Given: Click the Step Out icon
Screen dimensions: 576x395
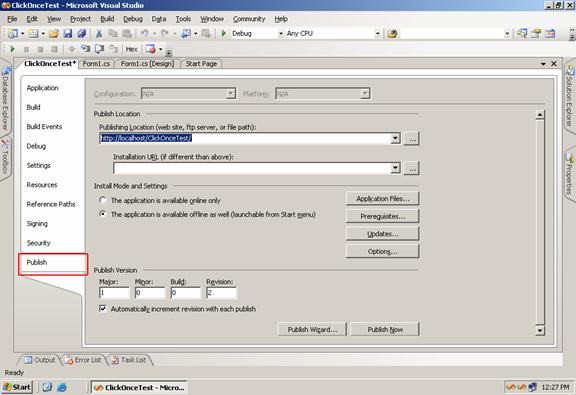Looking at the screenshot, I should point(114,49).
